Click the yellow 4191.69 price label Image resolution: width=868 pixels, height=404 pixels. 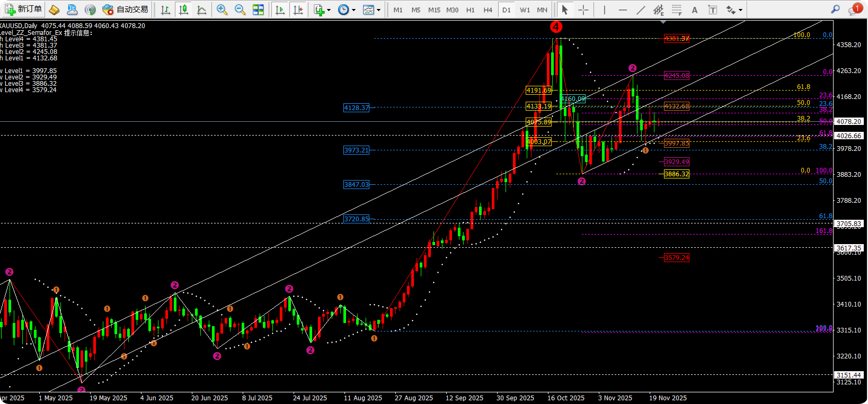pyautogui.click(x=538, y=90)
